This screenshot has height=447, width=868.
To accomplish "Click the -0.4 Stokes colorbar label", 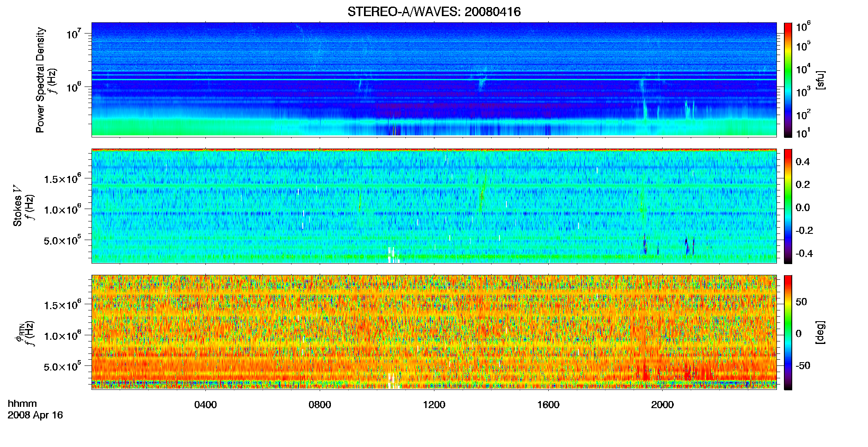I will 804,253.
